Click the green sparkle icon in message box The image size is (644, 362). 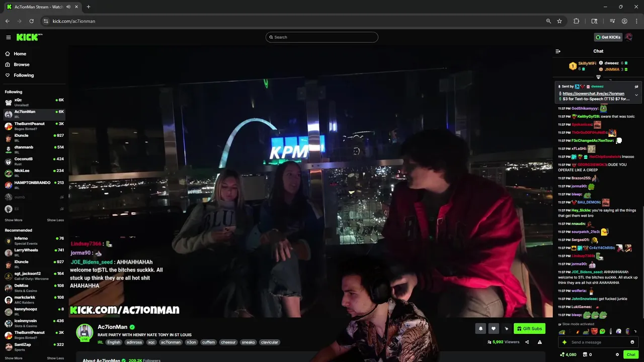tap(565, 342)
